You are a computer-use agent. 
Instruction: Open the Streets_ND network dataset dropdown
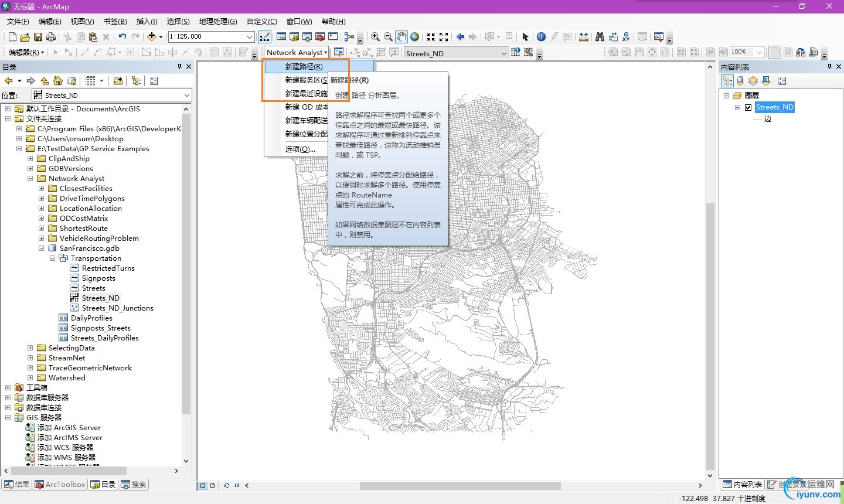coord(503,53)
